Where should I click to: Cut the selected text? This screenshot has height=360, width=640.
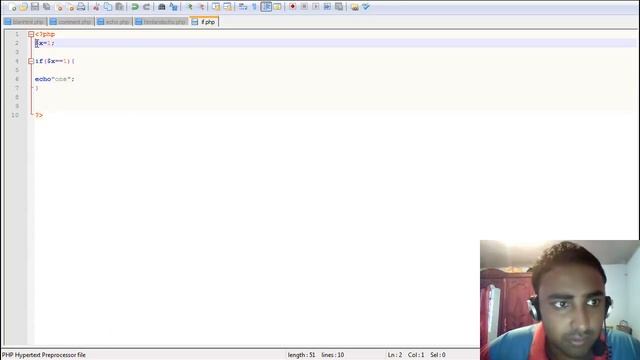[96, 7]
